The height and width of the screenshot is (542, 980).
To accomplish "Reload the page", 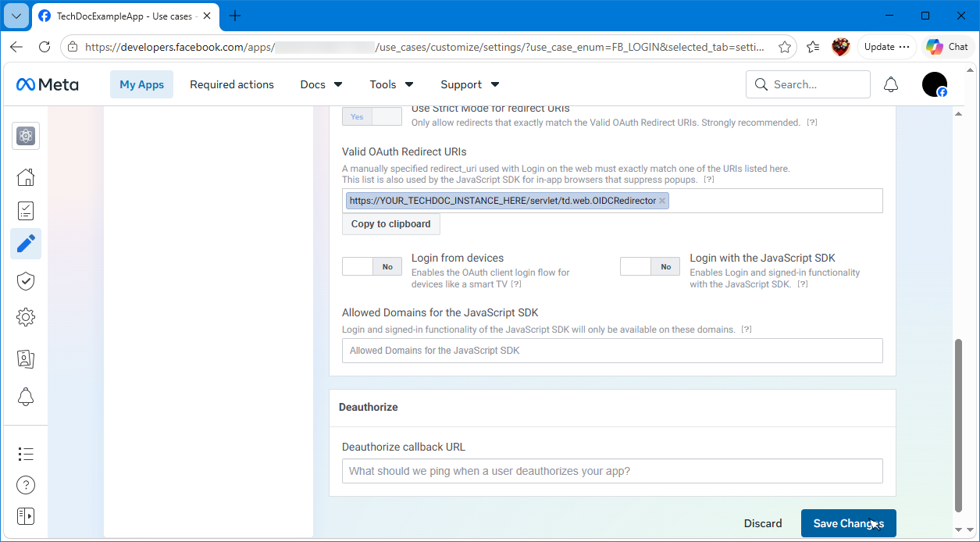I will pos(45,47).
